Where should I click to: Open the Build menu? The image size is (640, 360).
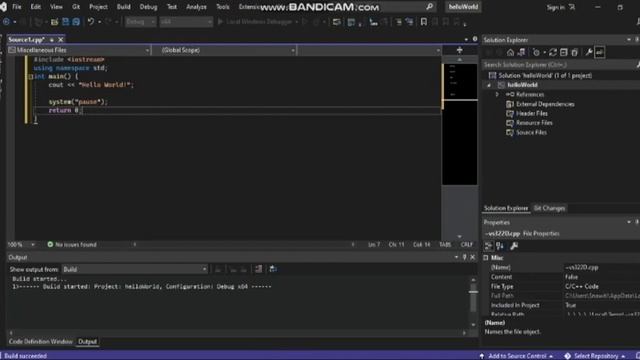coord(124,7)
